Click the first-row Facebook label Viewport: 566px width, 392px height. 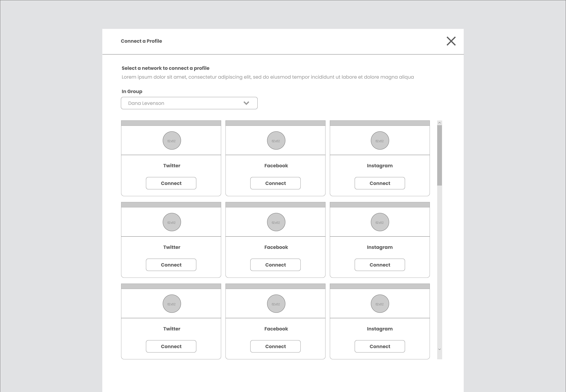coord(276,166)
